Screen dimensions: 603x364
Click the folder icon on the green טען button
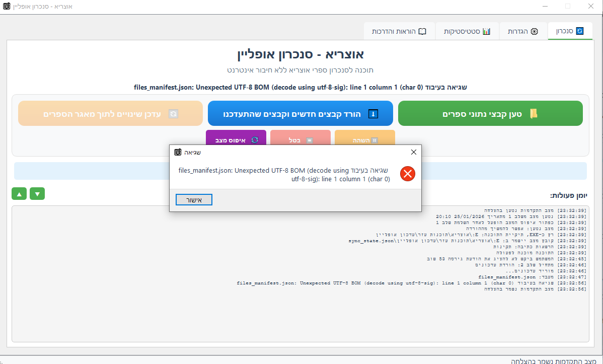tap(533, 114)
